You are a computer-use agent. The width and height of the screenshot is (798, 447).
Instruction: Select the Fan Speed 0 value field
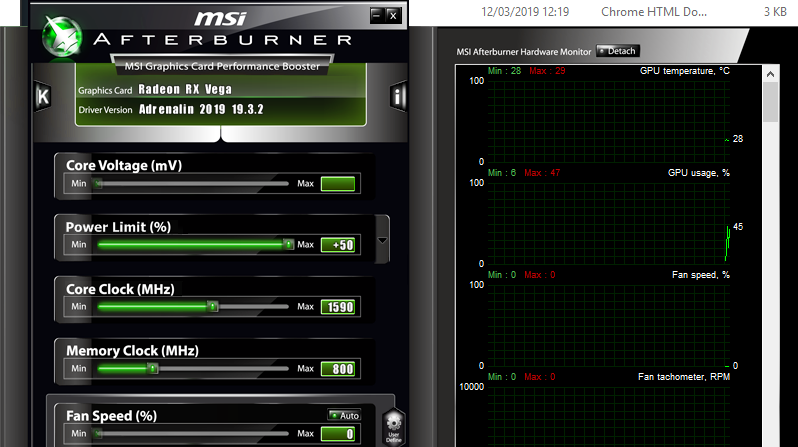338,434
